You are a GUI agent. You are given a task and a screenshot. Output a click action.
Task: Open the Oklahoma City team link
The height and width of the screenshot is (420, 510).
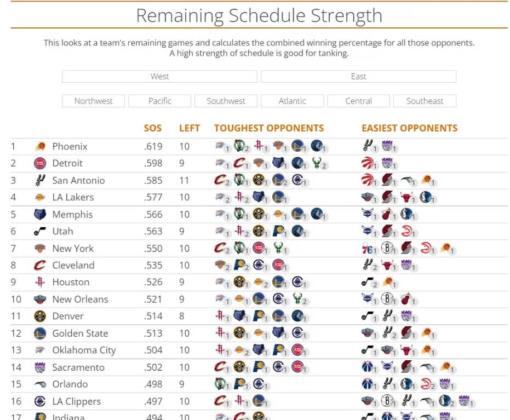pyautogui.click(x=84, y=350)
